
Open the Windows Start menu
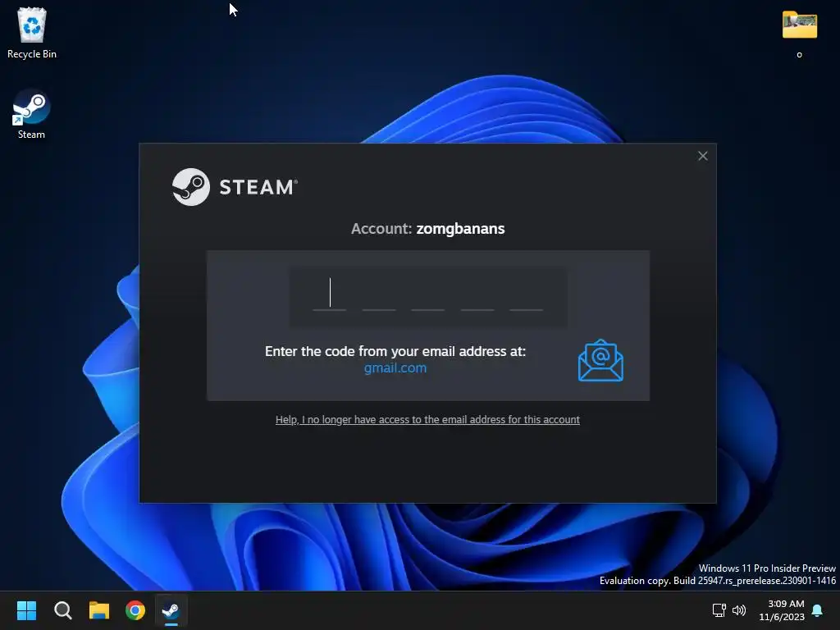26,610
